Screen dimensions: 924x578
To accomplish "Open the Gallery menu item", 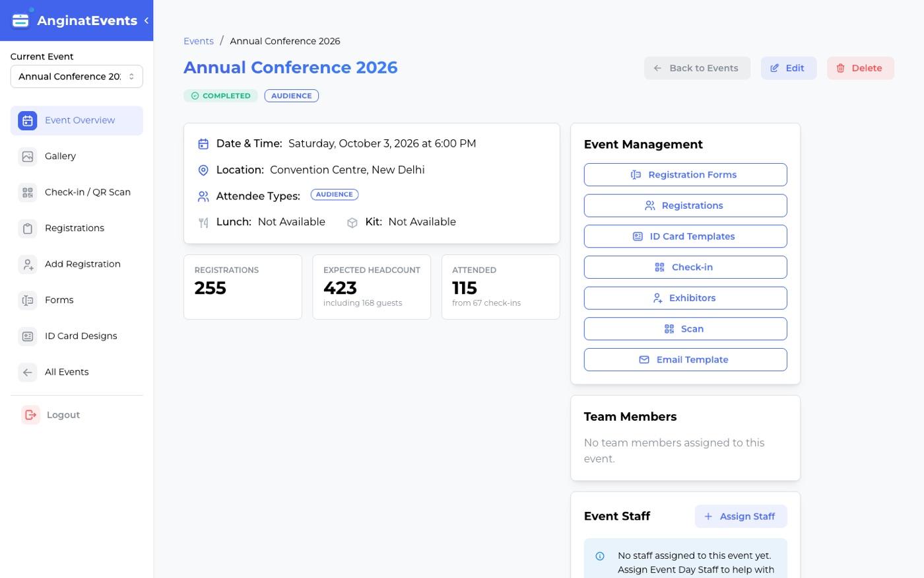I will pyautogui.click(x=77, y=157).
